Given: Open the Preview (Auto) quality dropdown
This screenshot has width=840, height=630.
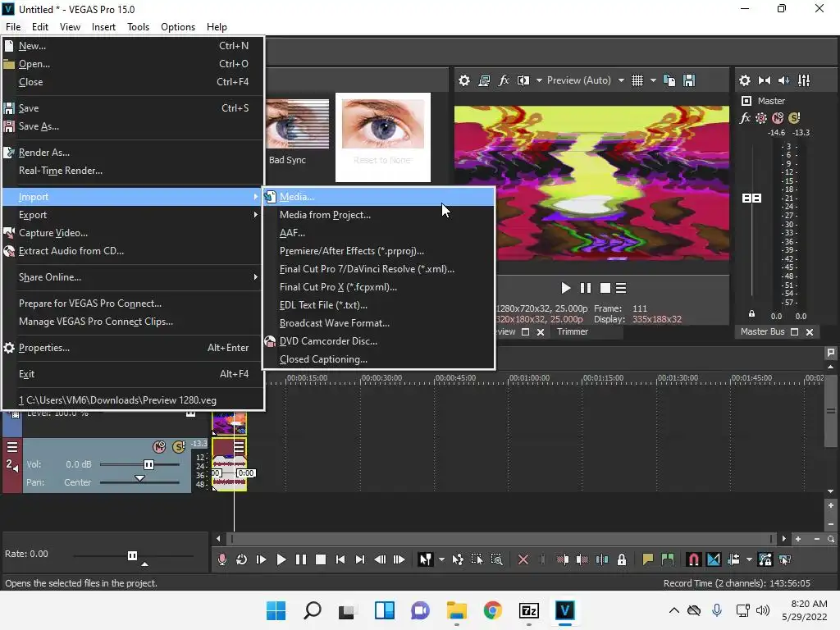Looking at the screenshot, I should [x=622, y=80].
